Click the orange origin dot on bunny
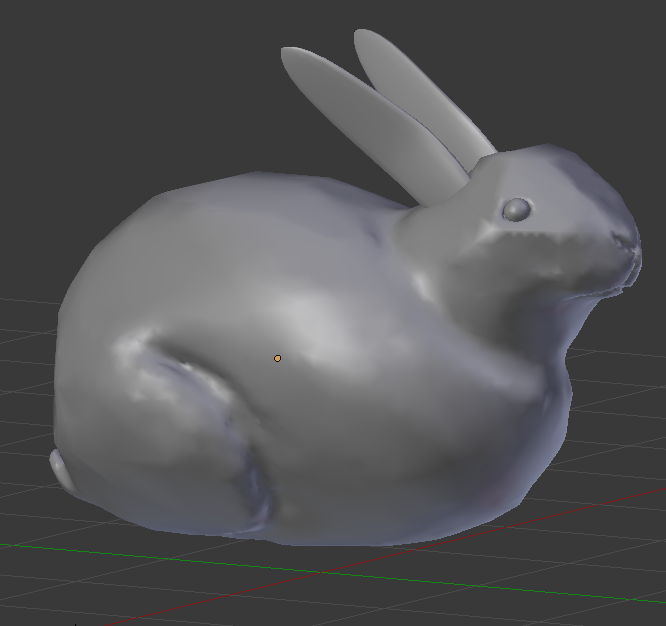This screenshot has width=666, height=626. (x=277, y=358)
